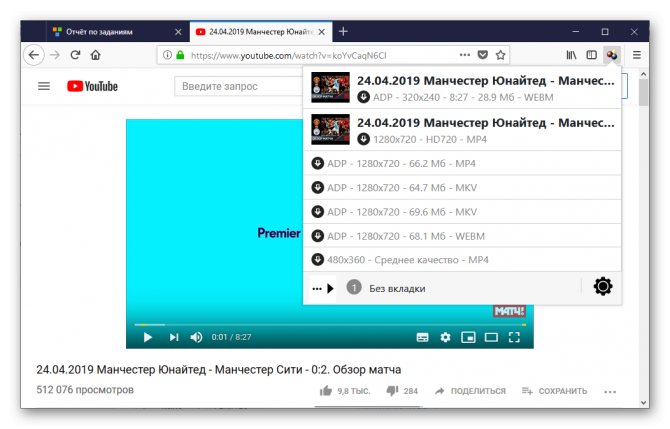Toggle fullscreen mode on the video

tap(514, 337)
